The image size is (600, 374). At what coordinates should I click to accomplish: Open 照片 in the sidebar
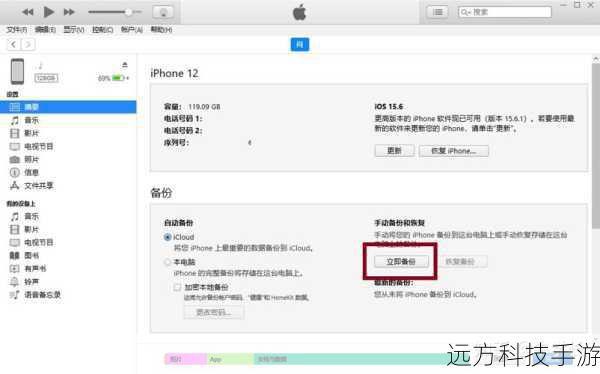(x=31, y=159)
